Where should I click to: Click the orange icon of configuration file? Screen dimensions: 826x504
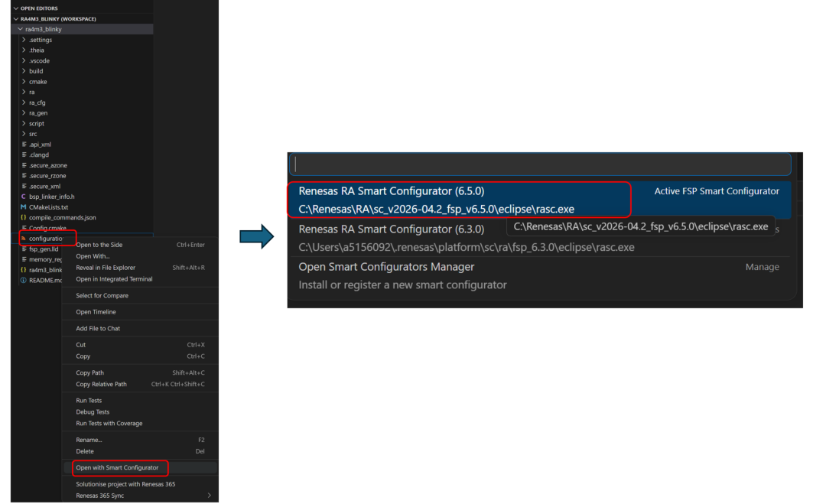(23, 239)
